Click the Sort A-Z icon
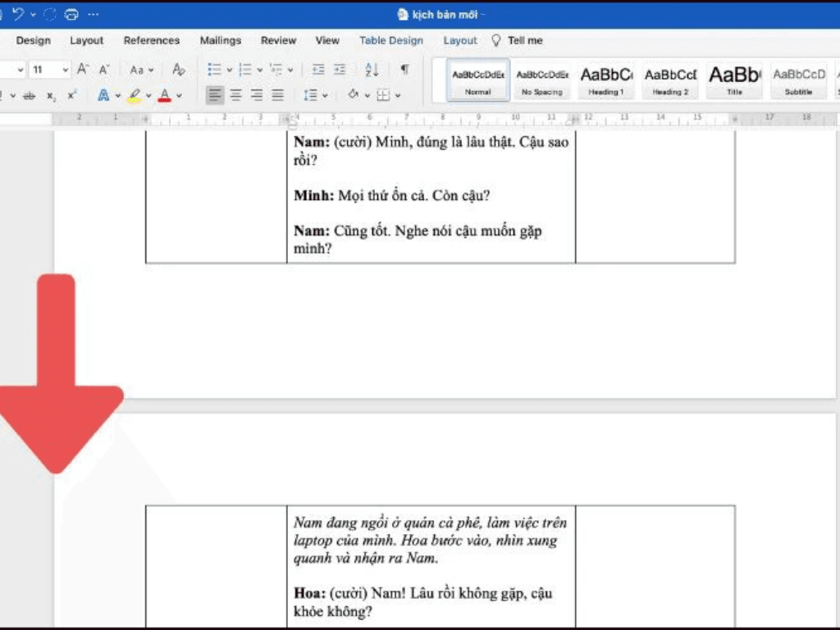 [372, 70]
